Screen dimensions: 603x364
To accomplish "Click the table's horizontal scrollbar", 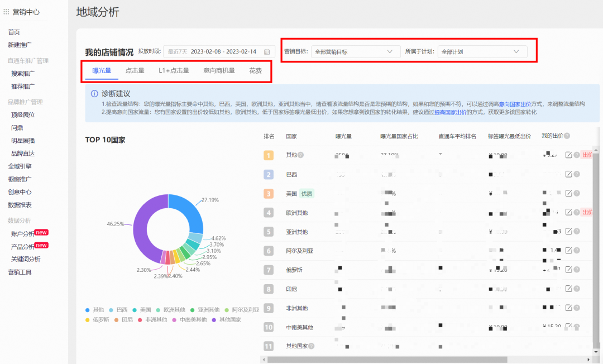I will [x=387, y=360].
